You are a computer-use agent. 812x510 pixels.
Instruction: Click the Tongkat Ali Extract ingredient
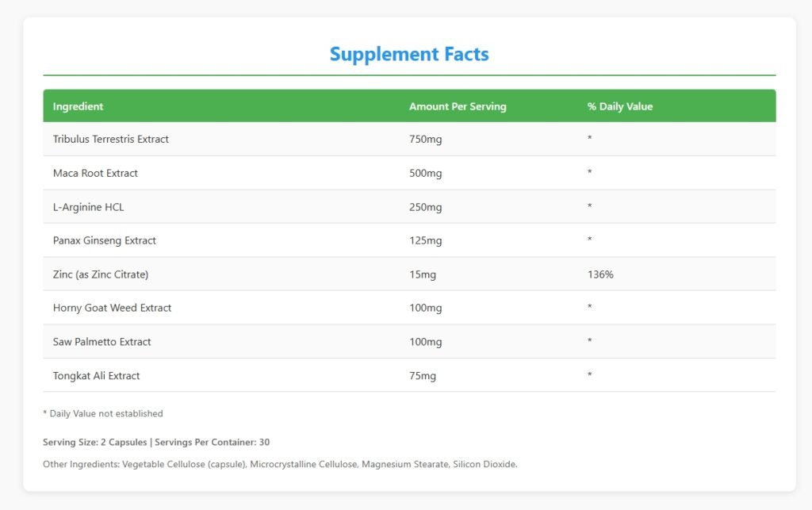click(96, 376)
